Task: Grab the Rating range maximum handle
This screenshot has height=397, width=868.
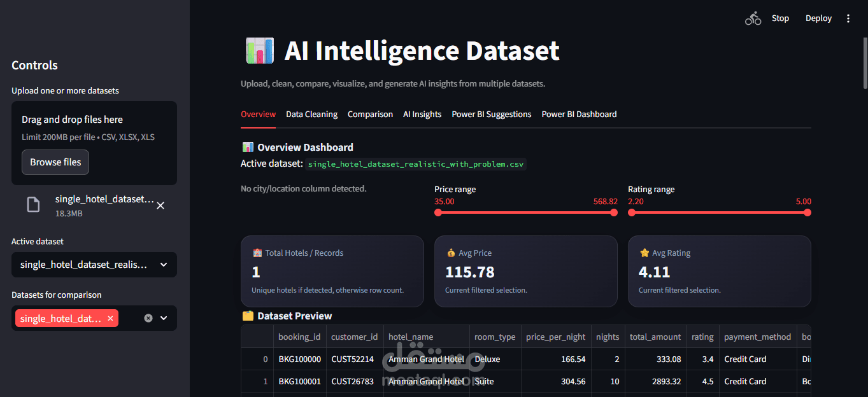Action: pos(808,212)
